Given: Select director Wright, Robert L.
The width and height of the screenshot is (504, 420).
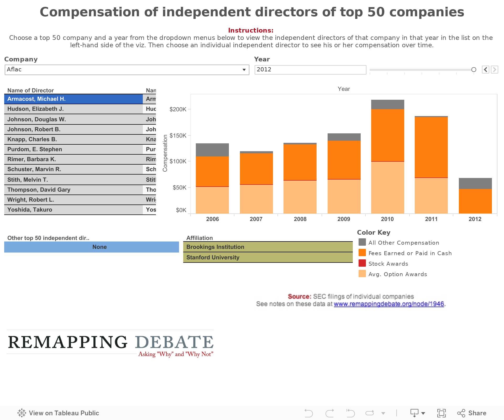Looking at the screenshot, I should [x=73, y=199].
